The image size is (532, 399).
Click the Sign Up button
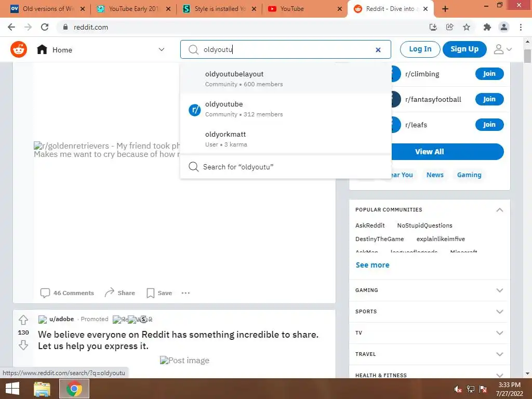click(x=464, y=49)
